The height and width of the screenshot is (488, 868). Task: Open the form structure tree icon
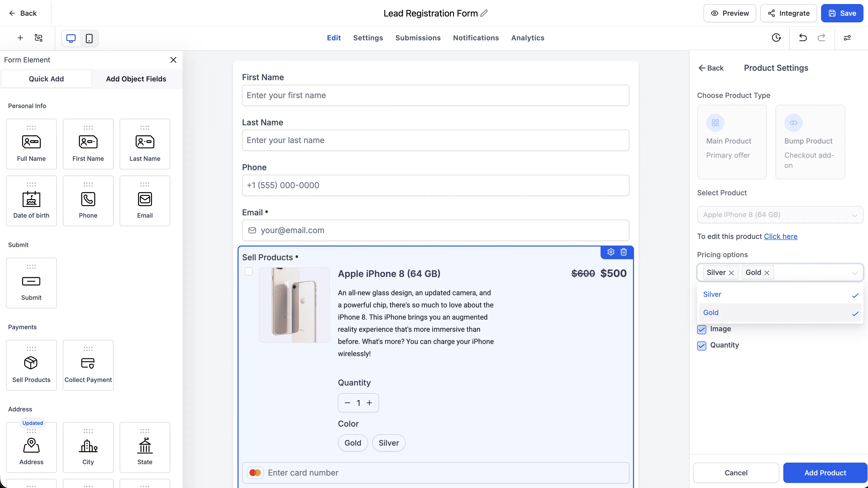click(39, 38)
